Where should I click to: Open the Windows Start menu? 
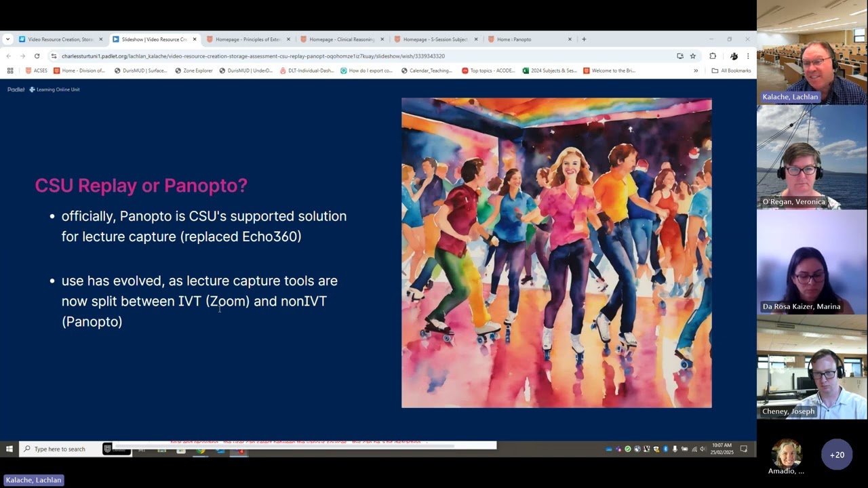click(9, 449)
